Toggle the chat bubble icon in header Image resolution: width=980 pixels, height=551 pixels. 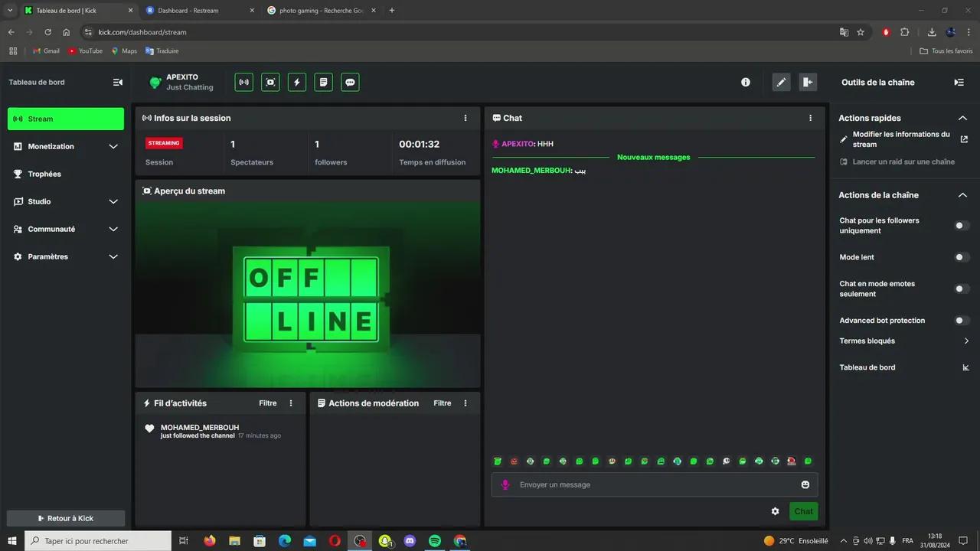[x=350, y=83]
